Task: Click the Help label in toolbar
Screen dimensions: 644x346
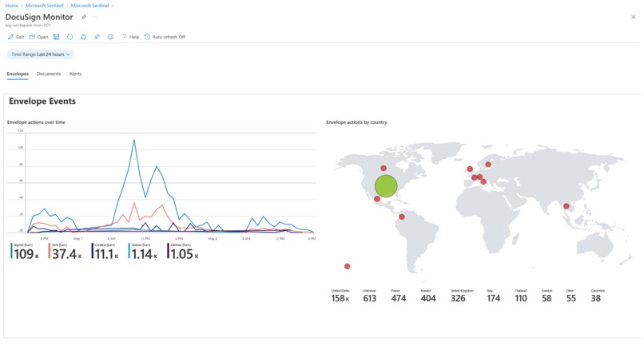Action: [x=134, y=37]
